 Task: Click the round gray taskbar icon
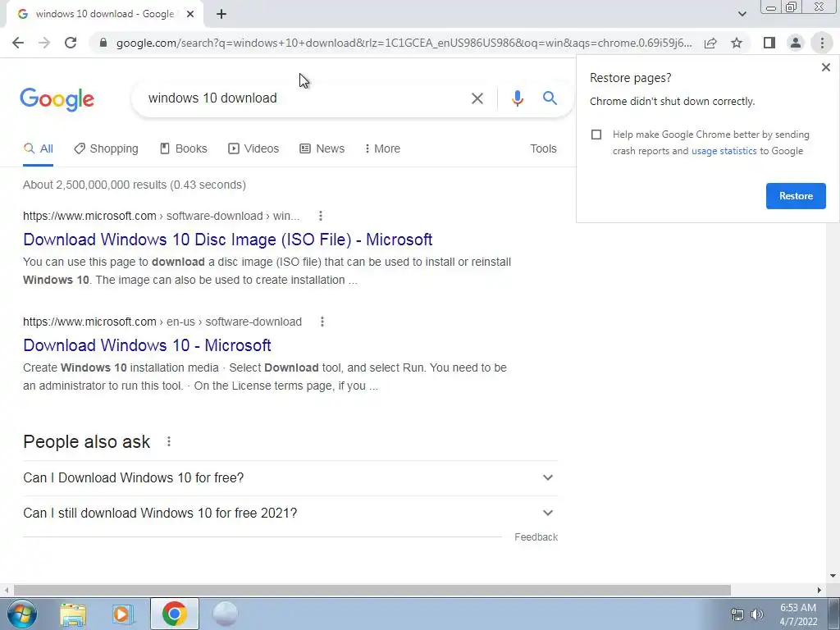(x=225, y=614)
